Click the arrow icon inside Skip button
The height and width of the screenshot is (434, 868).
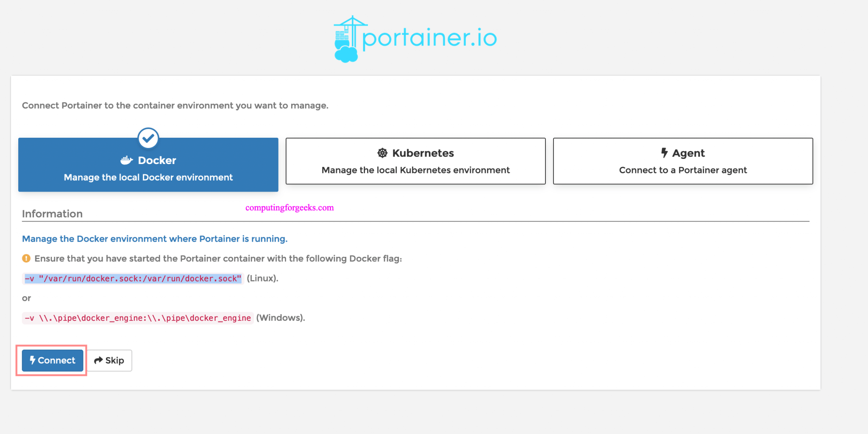pos(98,360)
